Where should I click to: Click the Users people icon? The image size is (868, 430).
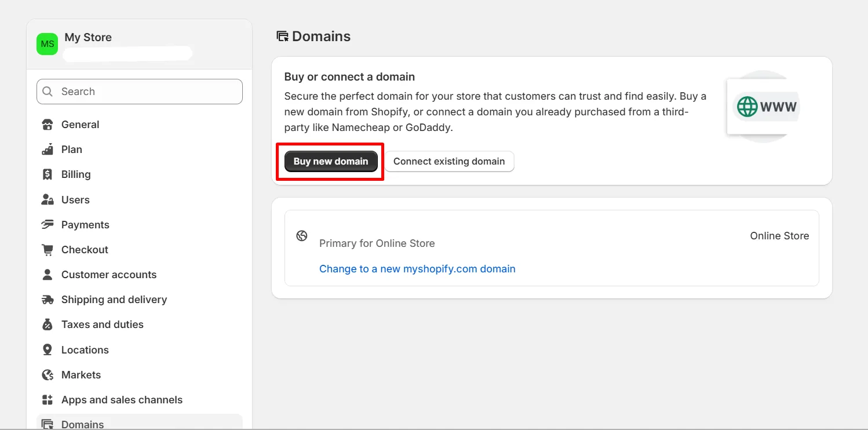(48, 199)
